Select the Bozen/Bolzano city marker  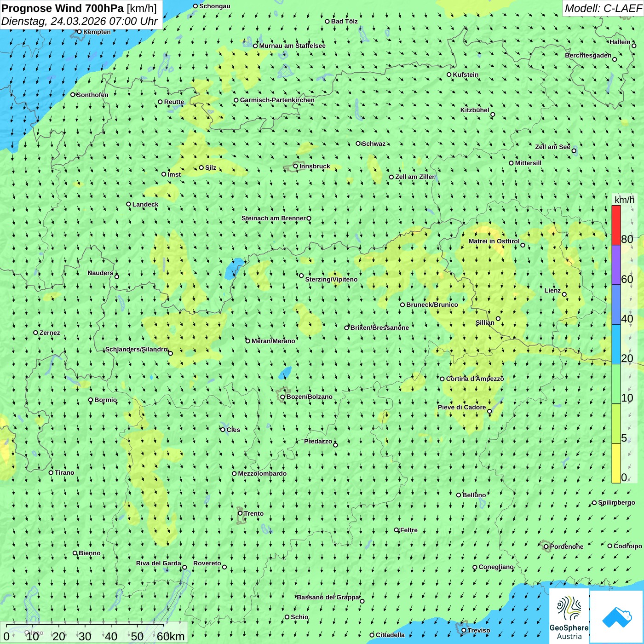[282, 397]
